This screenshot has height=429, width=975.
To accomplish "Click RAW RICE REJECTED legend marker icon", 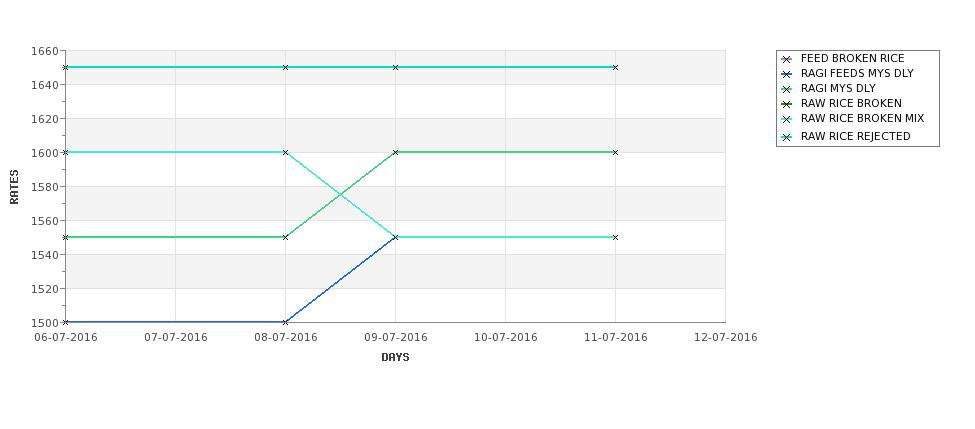I will click(x=787, y=137).
